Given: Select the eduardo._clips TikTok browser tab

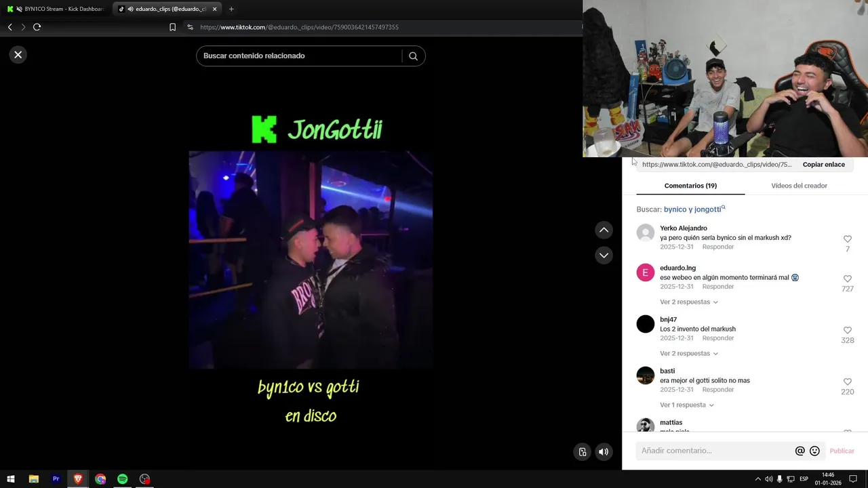Looking at the screenshot, I should pos(166,9).
